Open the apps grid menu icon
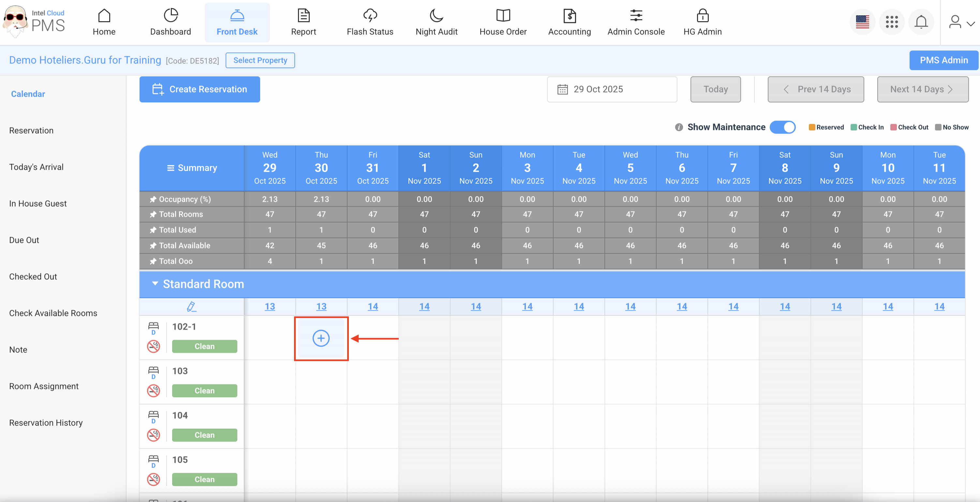The width and height of the screenshot is (980, 502). 891,22
